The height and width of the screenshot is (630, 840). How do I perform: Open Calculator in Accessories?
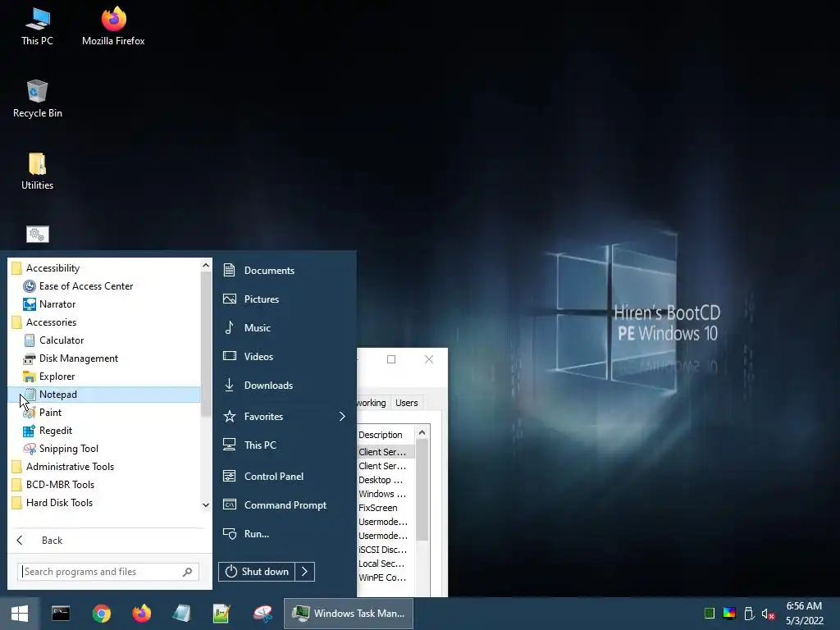tap(53, 340)
